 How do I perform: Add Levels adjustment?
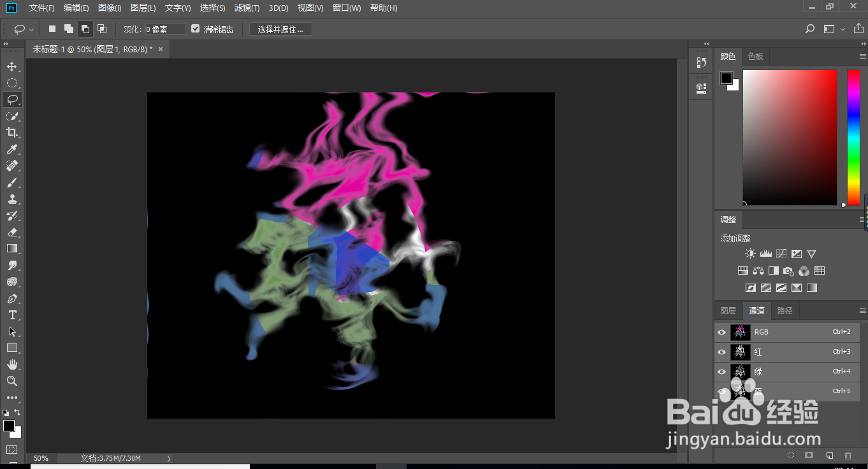tap(765, 254)
